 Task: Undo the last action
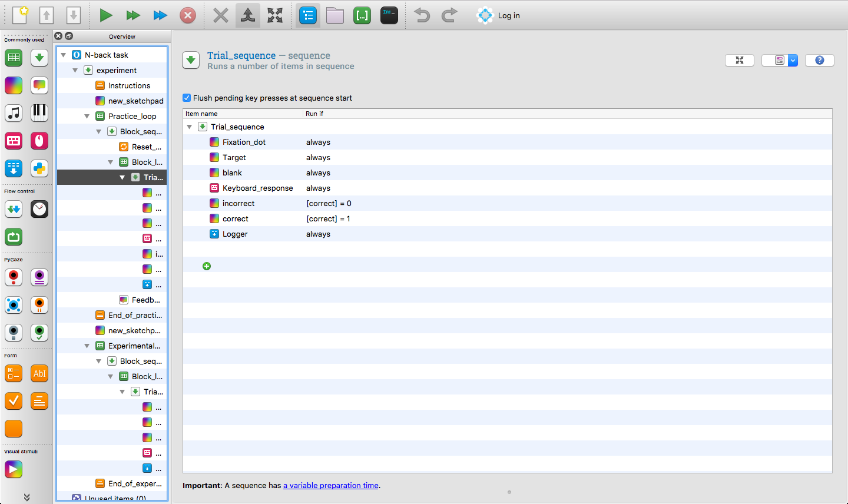(x=422, y=15)
